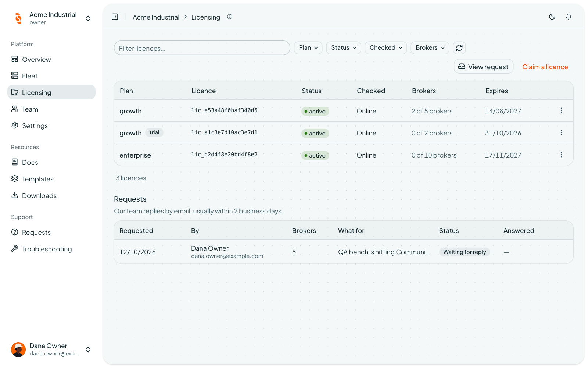Click Licensing breadcrumb
This screenshot has height=368, width=588.
point(206,17)
